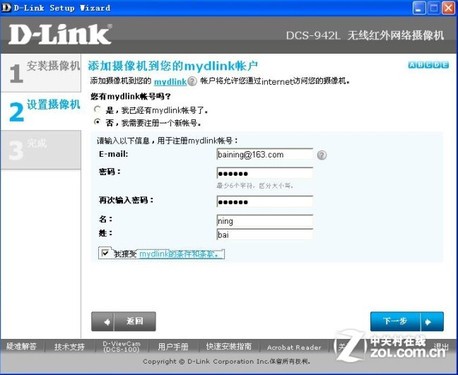
Task: Click the '您有mydlink帐号吗?' question text
Action: point(130,97)
